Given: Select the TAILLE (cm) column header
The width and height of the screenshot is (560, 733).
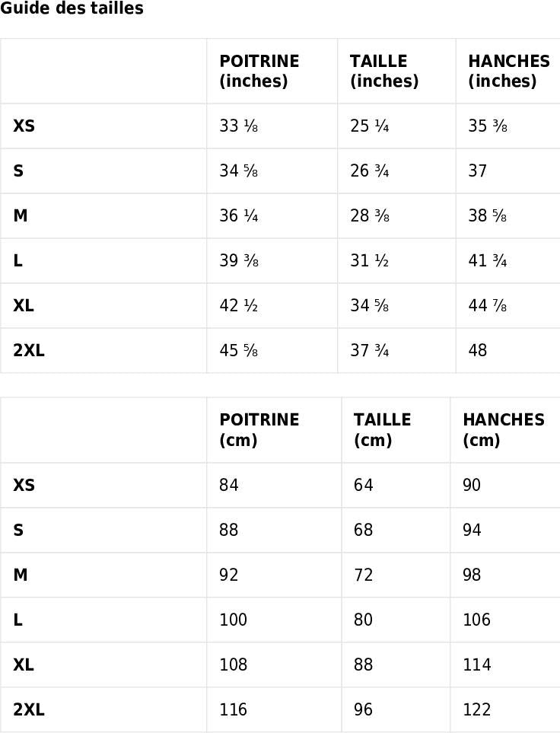Looking at the screenshot, I should pyautogui.click(x=382, y=430).
